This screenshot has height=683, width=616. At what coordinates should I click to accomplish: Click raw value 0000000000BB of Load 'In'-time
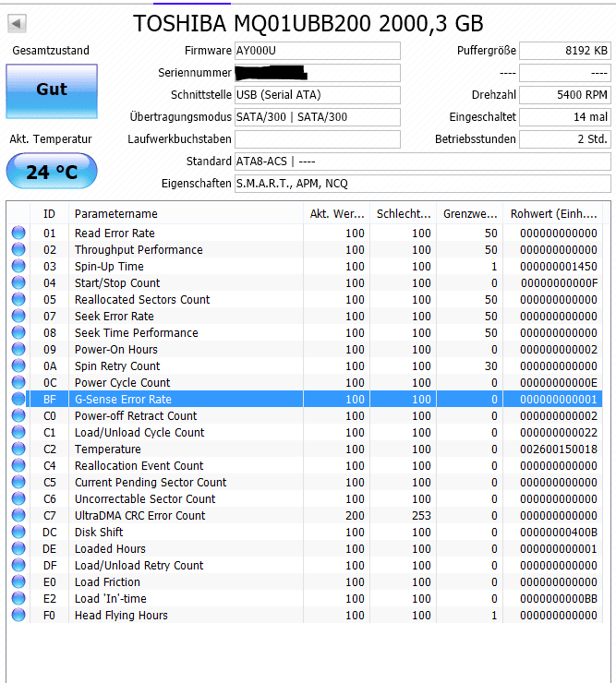(559, 598)
